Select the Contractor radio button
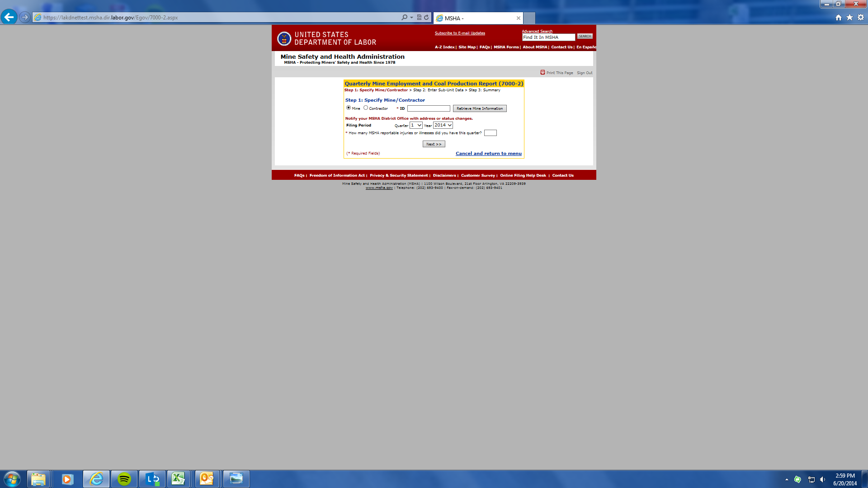 (x=366, y=108)
